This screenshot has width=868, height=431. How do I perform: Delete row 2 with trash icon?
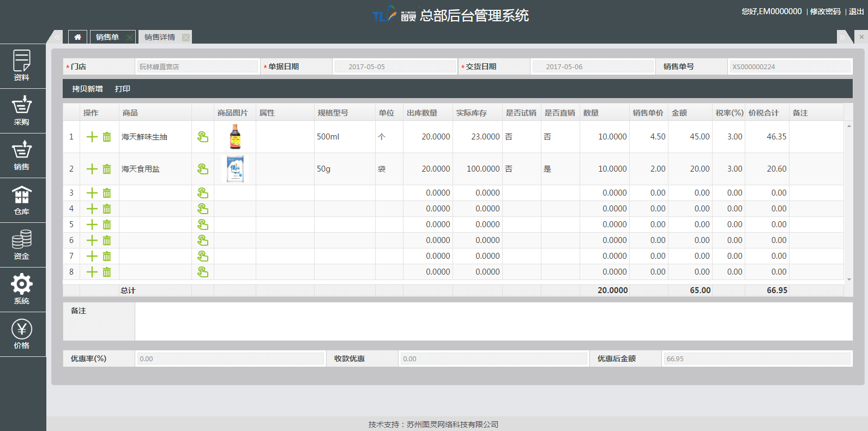pyautogui.click(x=107, y=169)
